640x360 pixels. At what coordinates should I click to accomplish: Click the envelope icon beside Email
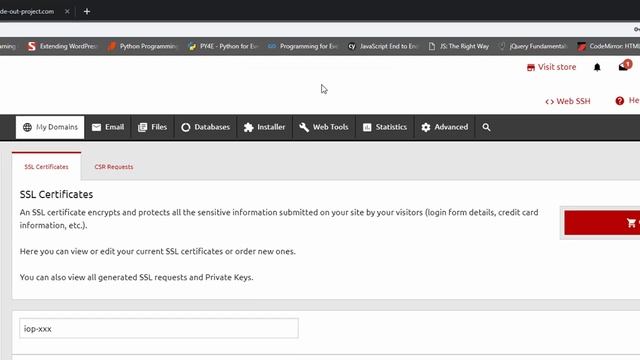click(x=96, y=127)
